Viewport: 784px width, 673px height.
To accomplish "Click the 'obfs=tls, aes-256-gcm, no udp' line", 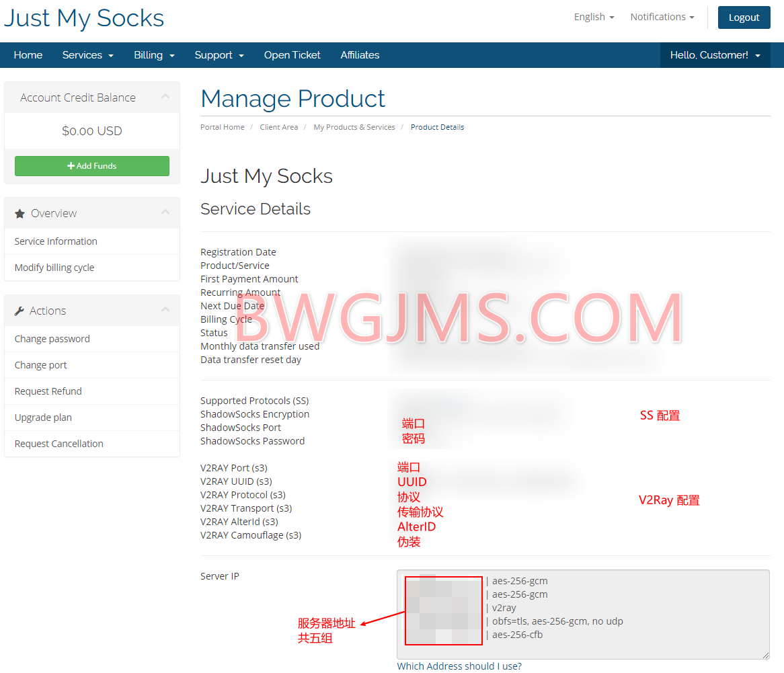I will 557,621.
